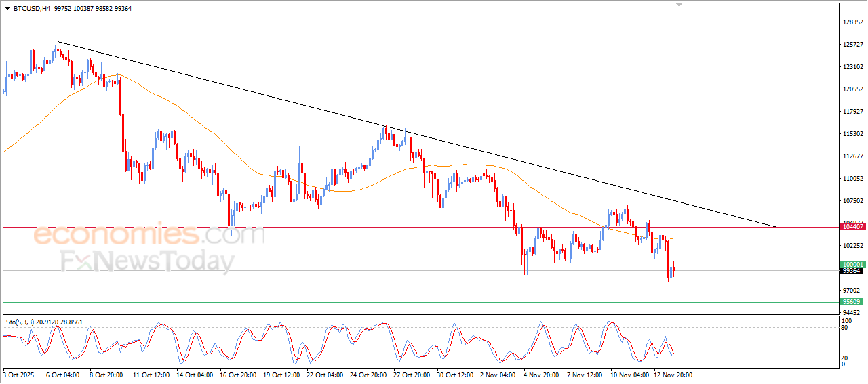868x384 pixels.
Task: Click the 107502 price scale value
Action: (x=852, y=201)
